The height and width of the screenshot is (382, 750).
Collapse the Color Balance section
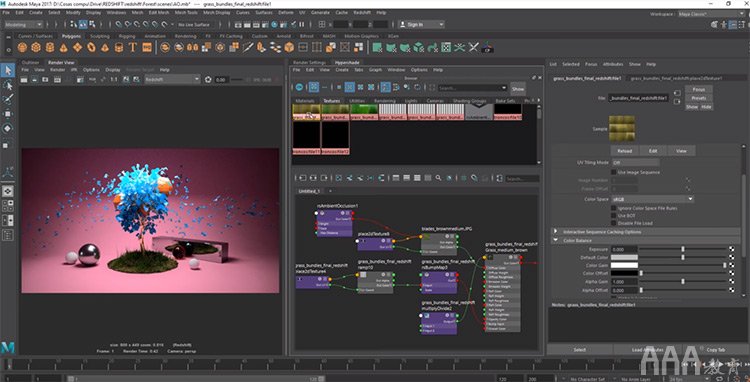pos(556,240)
